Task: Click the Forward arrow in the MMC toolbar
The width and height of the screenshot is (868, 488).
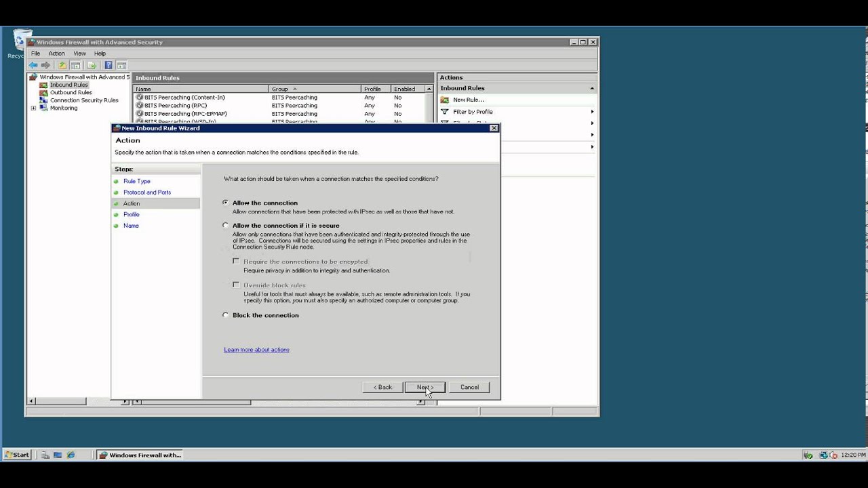Action: [45, 65]
